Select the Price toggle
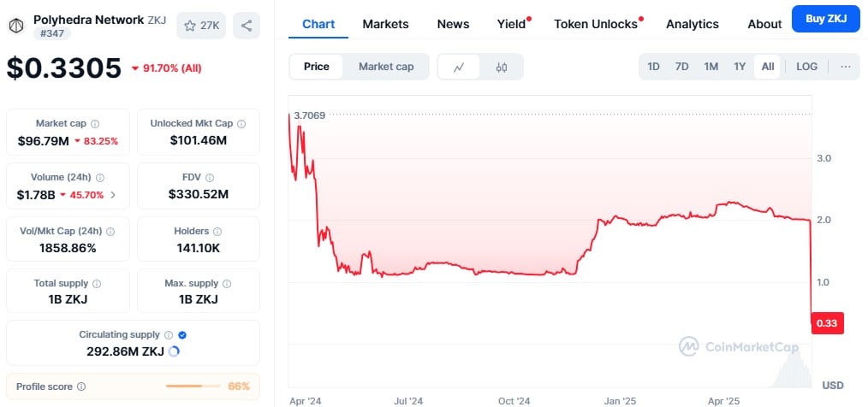This screenshot has height=407, width=868. click(317, 67)
